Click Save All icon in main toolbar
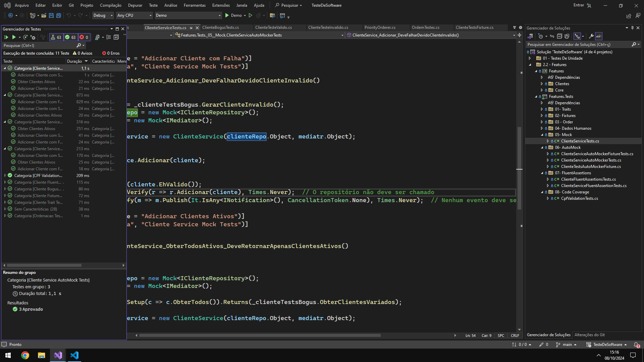This screenshot has height=362, width=644. (x=58, y=15)
